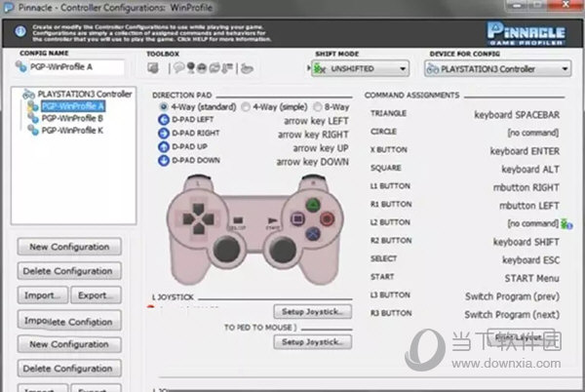Click the arrow key LEFT assignment
The height and width of the screenshot is (392, 585).
tap(316, 121)
